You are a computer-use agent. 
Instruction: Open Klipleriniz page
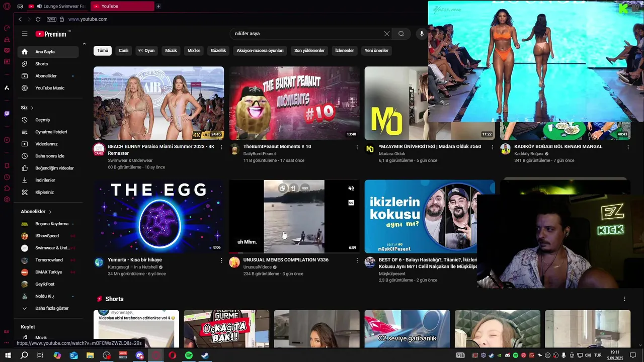coord(48,193)
